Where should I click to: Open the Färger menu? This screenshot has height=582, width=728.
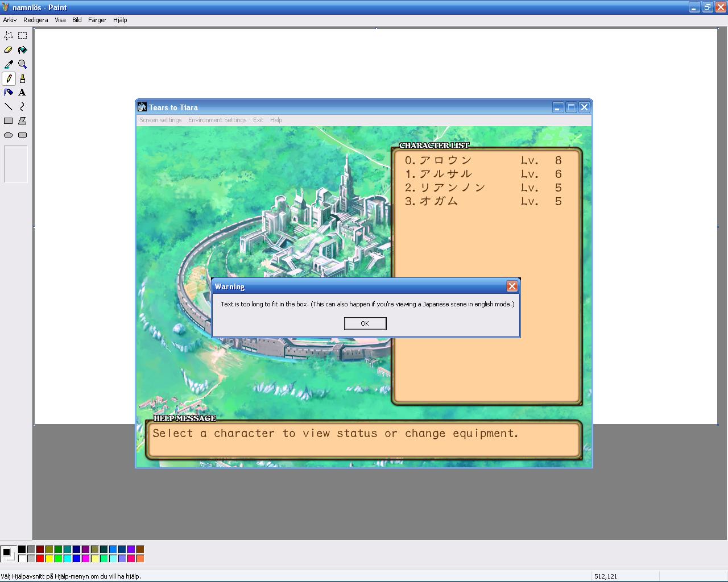pos(97,20)
